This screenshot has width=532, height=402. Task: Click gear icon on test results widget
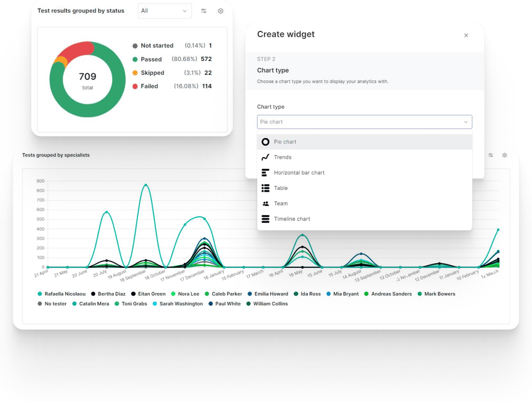[220, 11]
